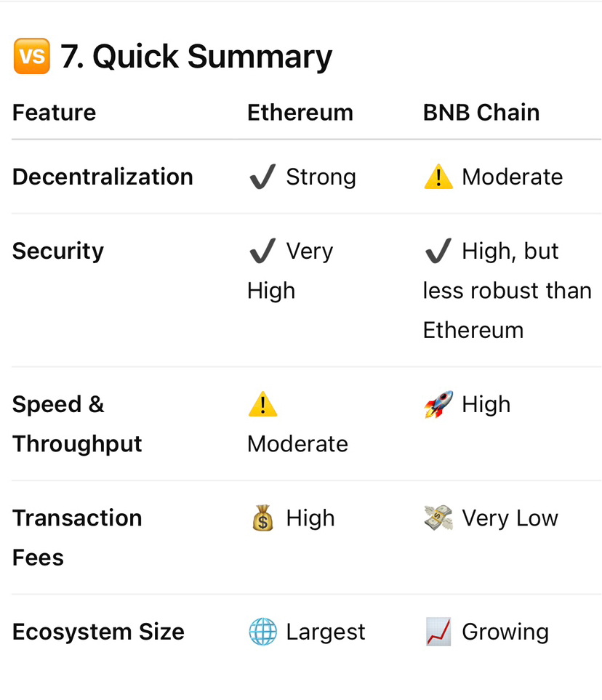Click the rising chart emoji beside Growing

pos(438,632)
